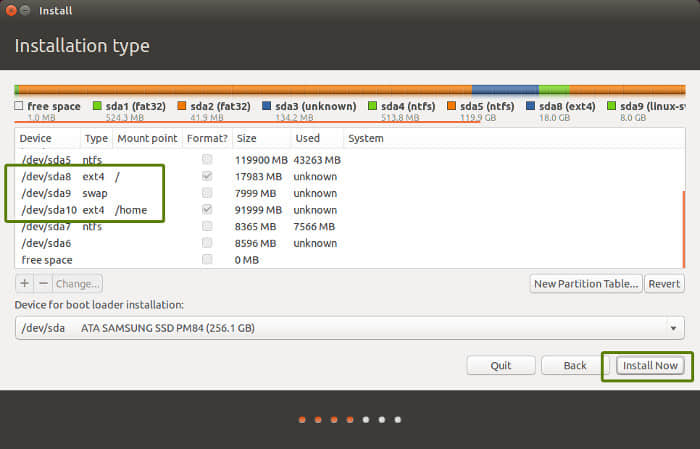
Task: Click the plus button to add partition
Action: click(25, 283)
